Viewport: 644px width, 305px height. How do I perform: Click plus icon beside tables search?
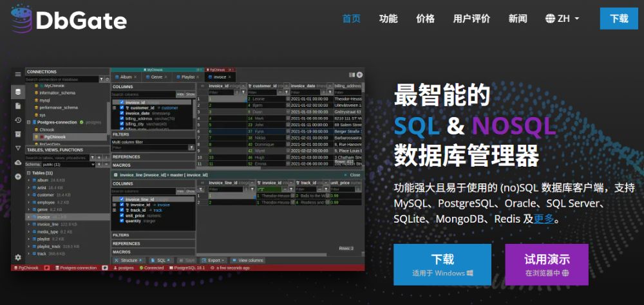pos(99,157)
